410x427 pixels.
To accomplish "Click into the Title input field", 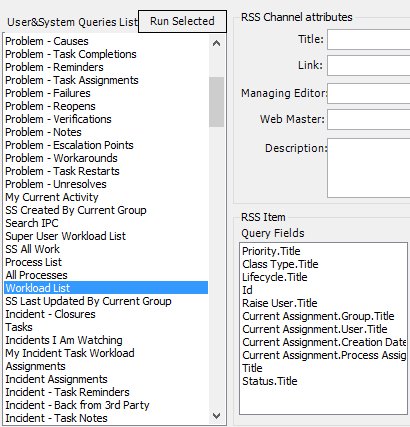I will pyautogui.click(x=369, y=39).
